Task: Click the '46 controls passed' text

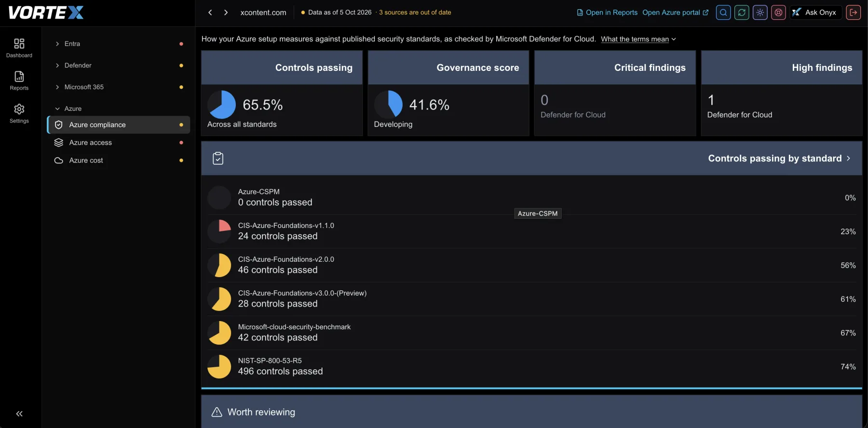Action: click(278, 270)
